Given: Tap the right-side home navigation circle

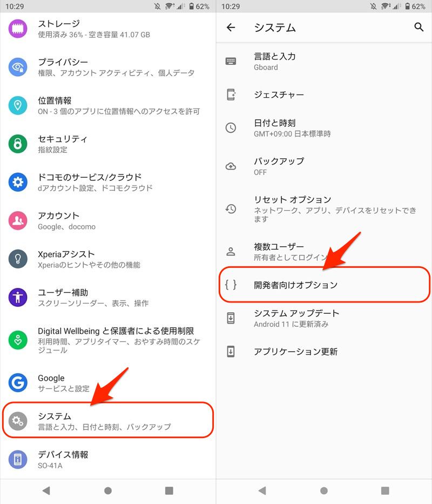Looking at the screenshot, I should (x=324, y=490).
